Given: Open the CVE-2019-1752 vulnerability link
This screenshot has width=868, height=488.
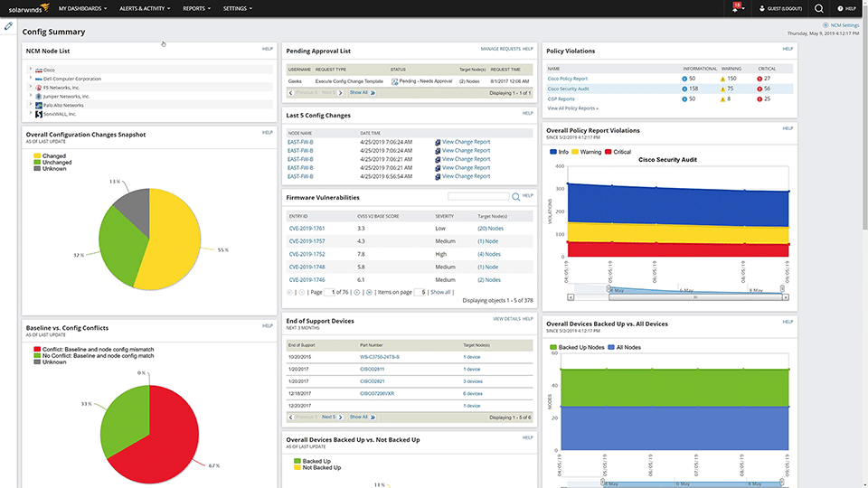Looking at the screenshot, I should pos(307,254).
